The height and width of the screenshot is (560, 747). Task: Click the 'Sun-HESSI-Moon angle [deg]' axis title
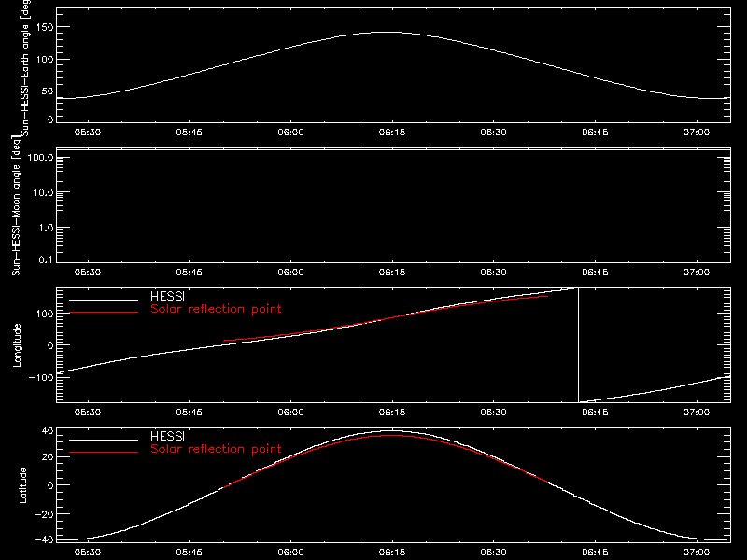click(16, 205)
